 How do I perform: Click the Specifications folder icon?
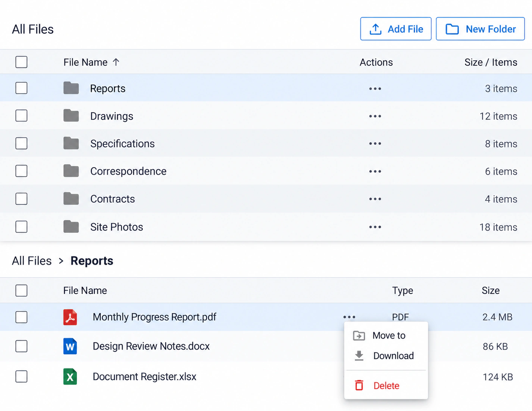tap(71, 143)
